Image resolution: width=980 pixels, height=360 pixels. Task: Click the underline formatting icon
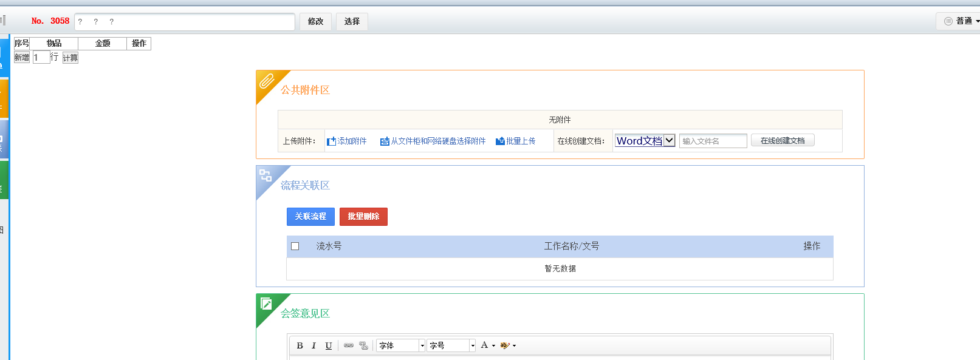(329, 345)
